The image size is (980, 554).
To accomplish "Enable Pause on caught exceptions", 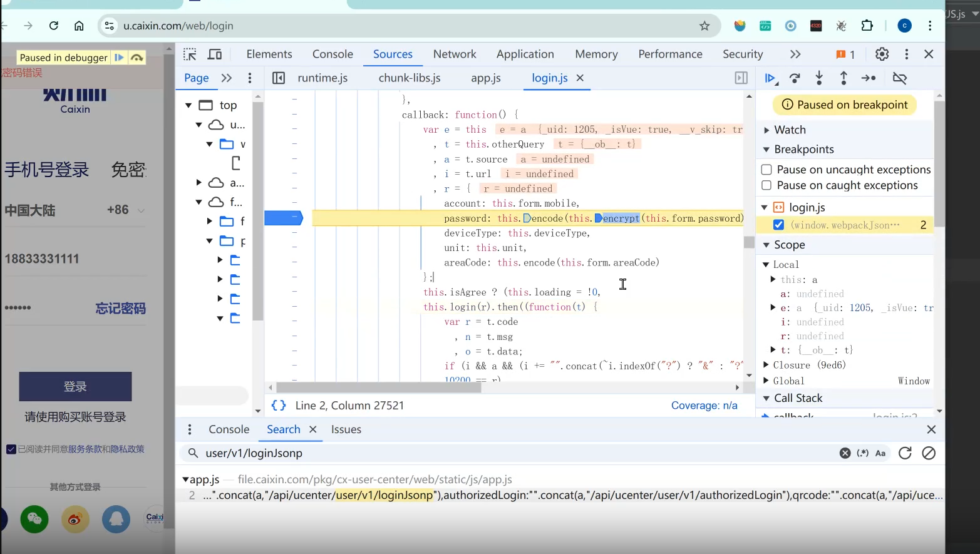I will coord(766,185).
